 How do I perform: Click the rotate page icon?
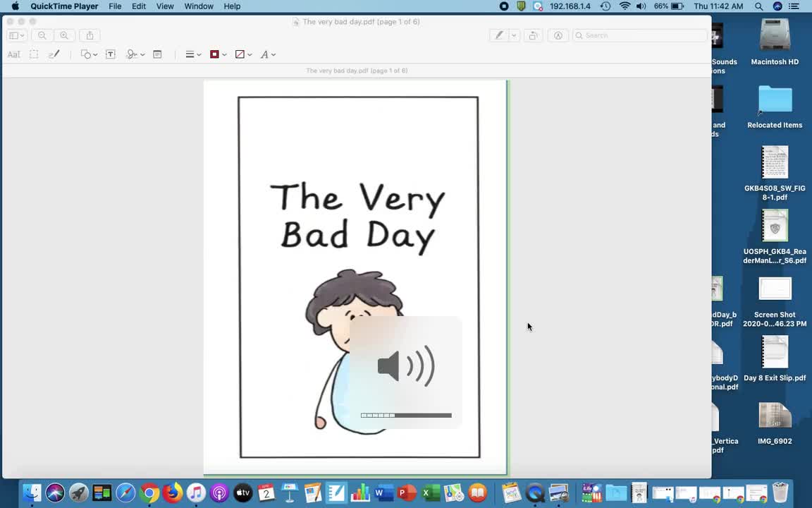click(x=533, y=35)
